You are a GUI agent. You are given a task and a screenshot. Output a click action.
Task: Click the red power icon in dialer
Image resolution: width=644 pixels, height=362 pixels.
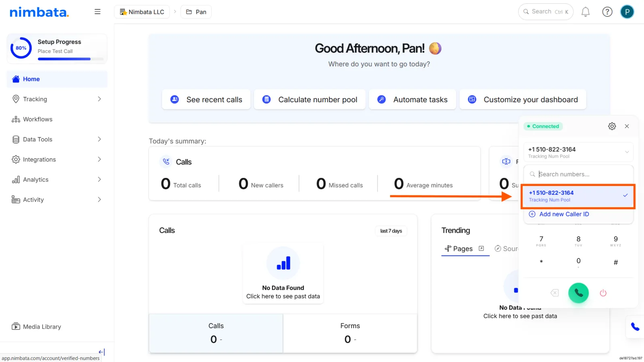tap(603, 293)
